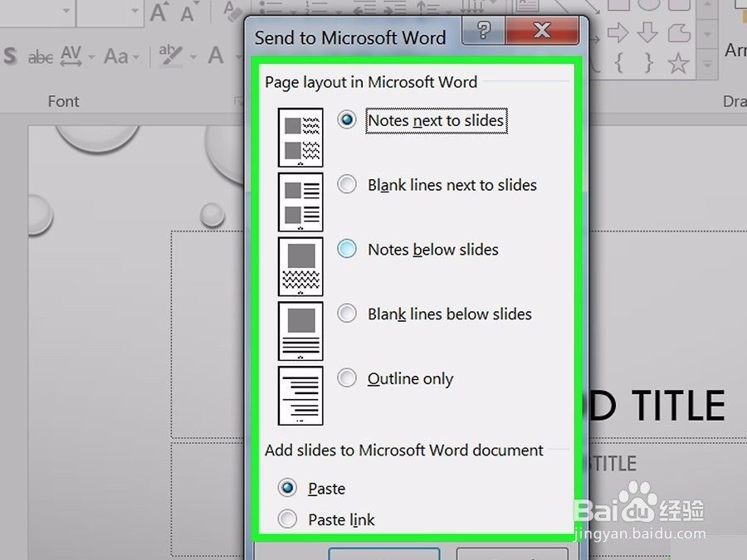Open the font name dropdown arrow
Screen dimensions: 747x560
pyautogui.click(x=66, y=11)
